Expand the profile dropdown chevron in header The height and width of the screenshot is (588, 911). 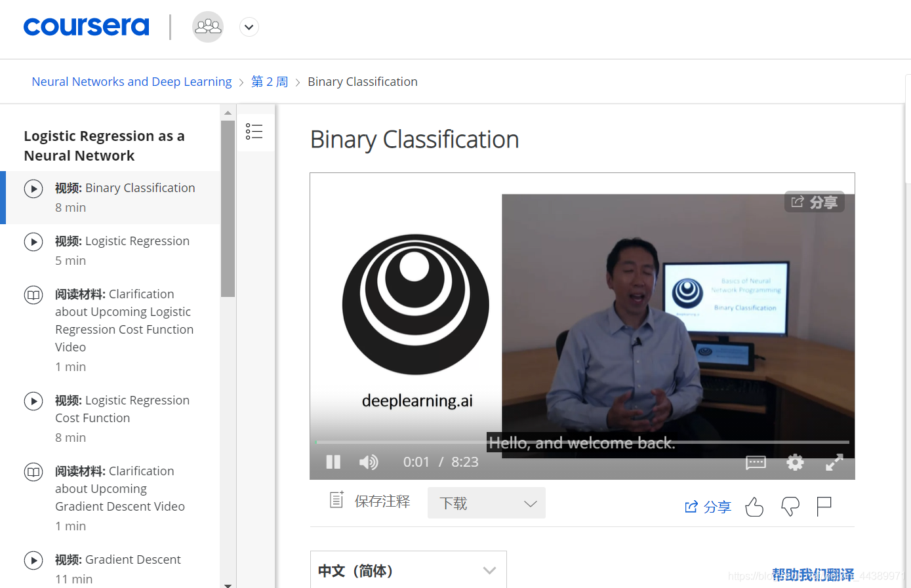[x=249, y=28]
